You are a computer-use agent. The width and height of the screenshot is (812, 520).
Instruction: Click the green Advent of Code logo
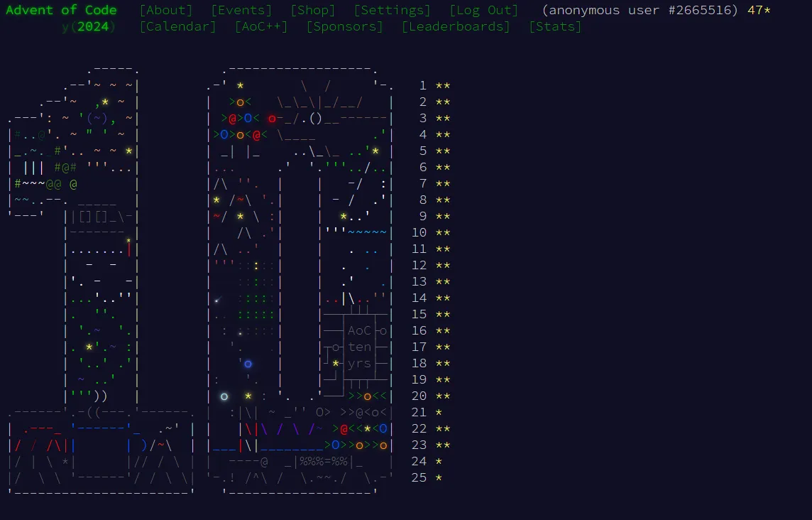coord(61,10)
